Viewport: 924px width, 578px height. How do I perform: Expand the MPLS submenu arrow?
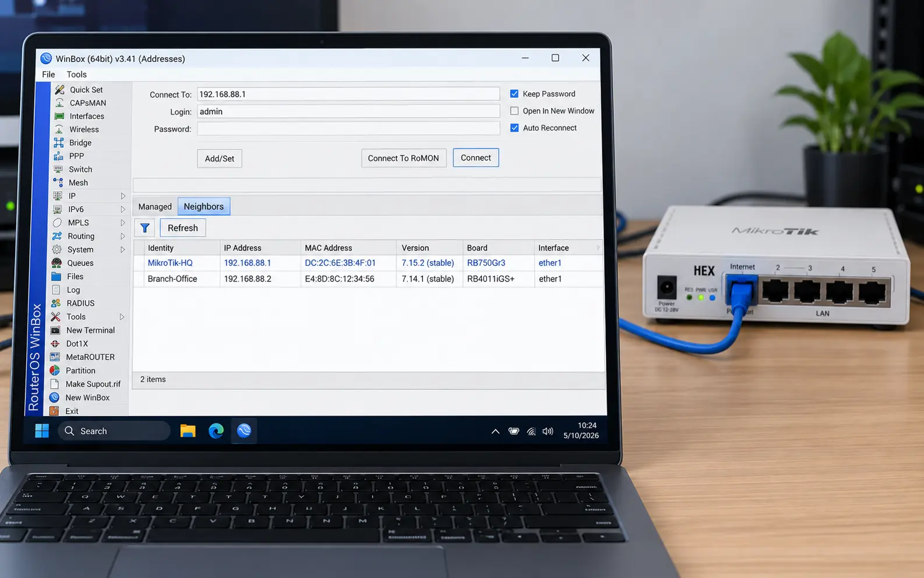[x=123, y=223]
